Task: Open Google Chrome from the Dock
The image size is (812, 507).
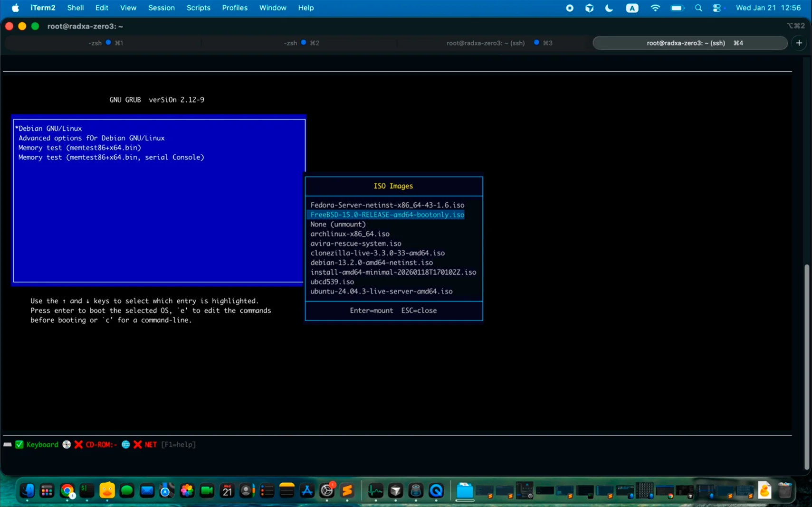Action: (67, 491)
